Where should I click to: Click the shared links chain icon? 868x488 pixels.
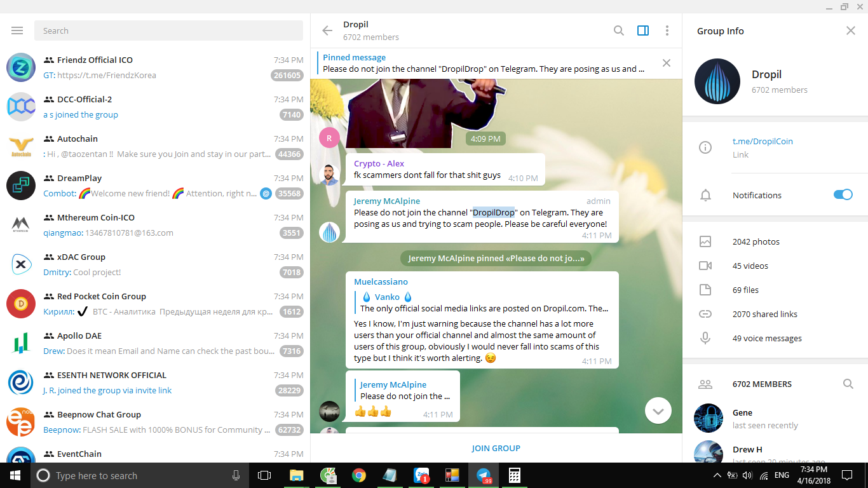click(x=705, y=314)
